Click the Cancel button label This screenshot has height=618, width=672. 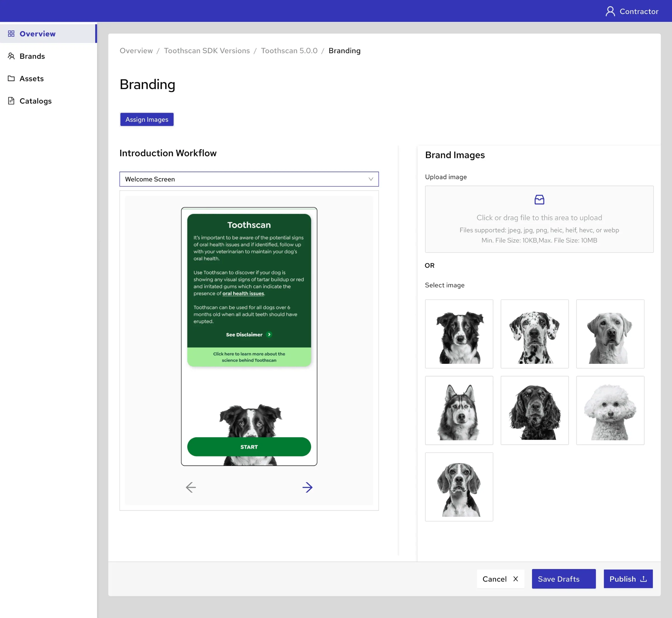tap(494, 579)
